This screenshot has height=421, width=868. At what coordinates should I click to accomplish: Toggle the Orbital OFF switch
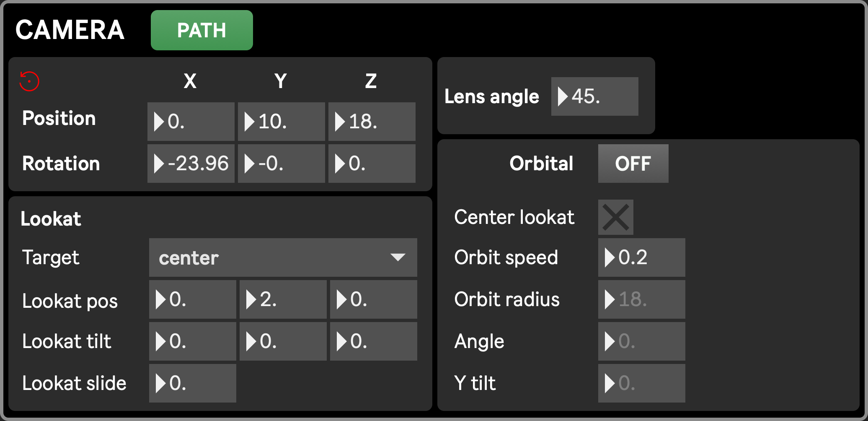coord(633,164)
